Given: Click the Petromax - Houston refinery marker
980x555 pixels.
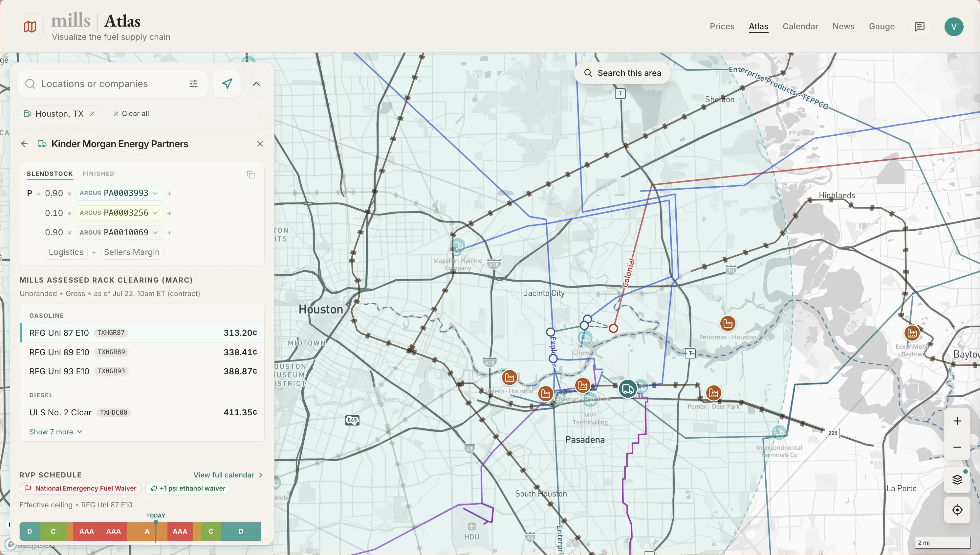Looking at the screenshot, I should [x=728, y=324].
